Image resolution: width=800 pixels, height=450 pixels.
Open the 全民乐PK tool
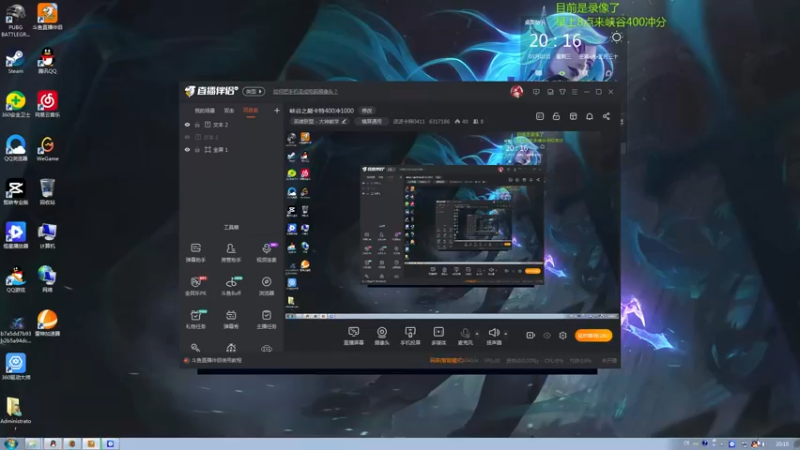pos(195,286)
